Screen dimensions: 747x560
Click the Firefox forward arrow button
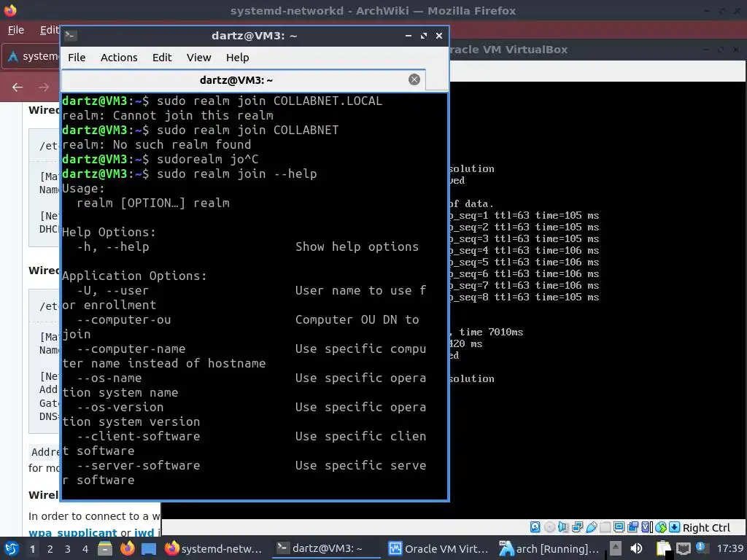click(44, 87)
